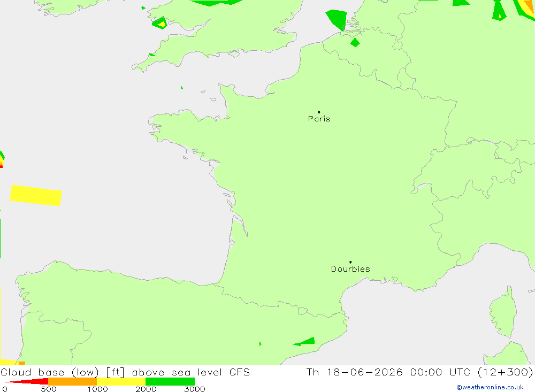The image size is (535, 392).
Task: Click the GFS model label
Action: [x=240, y=372]
